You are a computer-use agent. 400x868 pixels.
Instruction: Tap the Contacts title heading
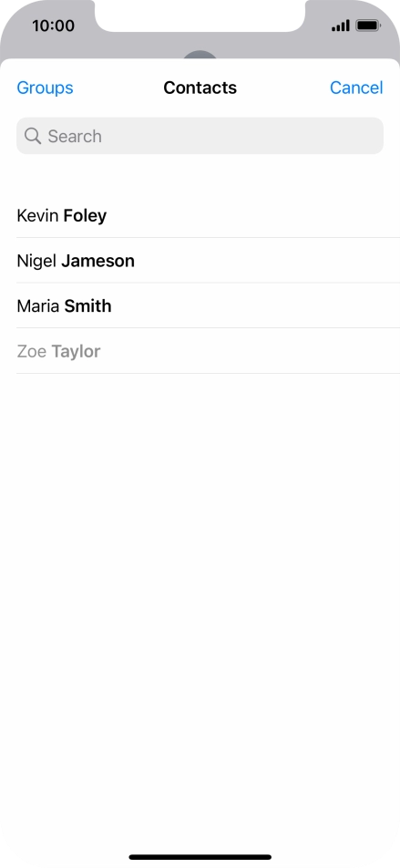pyautogui.click(x=200, y=88)
